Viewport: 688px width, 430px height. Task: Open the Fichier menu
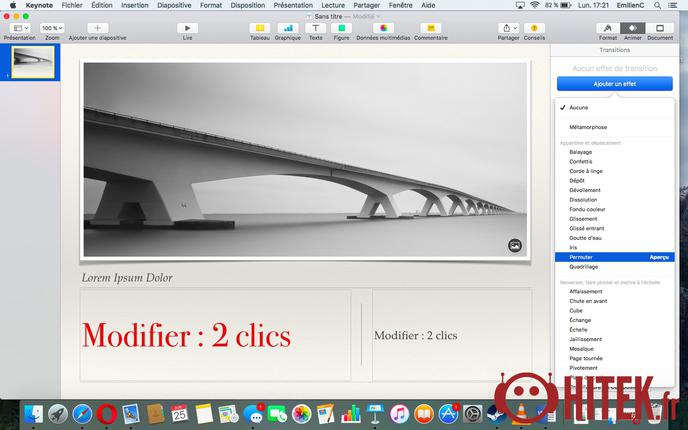(x=72, y=5)
